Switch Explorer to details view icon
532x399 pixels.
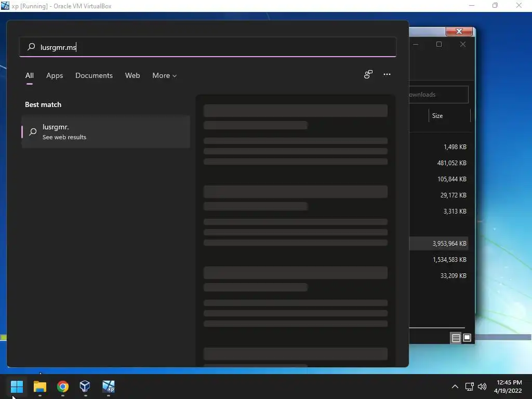tap(456, 338)
